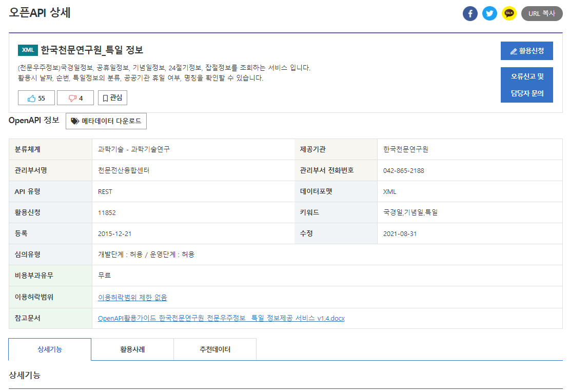
Task: Select the 데이터포맷 value XML
Action: point(390,192)
